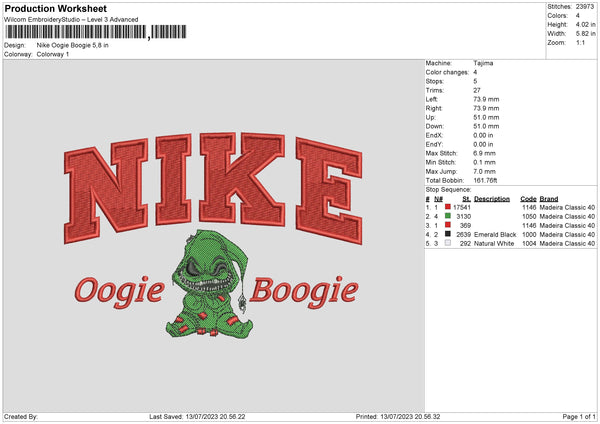
Task: Click the black Emerald Black swatch
Action: pos(447,234)
